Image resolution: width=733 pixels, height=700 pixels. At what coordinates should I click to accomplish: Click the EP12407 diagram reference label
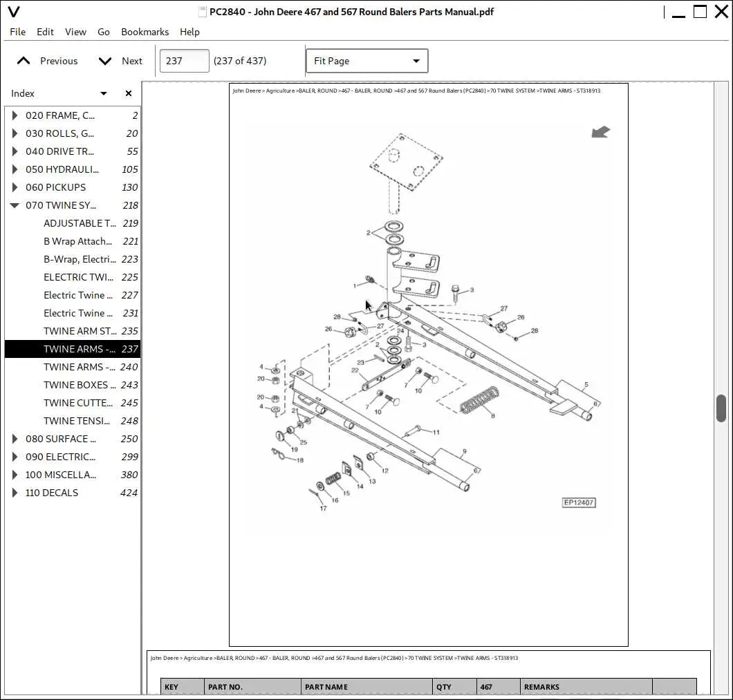click(579, 502)
